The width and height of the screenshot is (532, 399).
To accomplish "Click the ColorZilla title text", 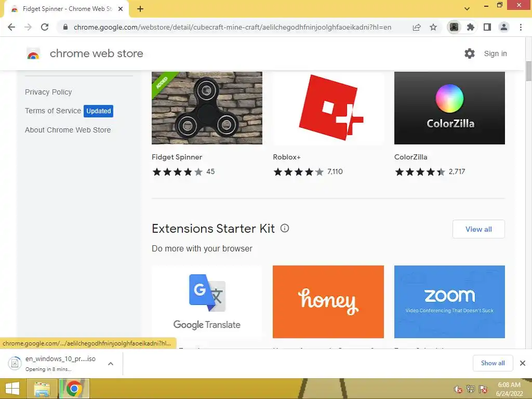I will [x=410, y=157].
